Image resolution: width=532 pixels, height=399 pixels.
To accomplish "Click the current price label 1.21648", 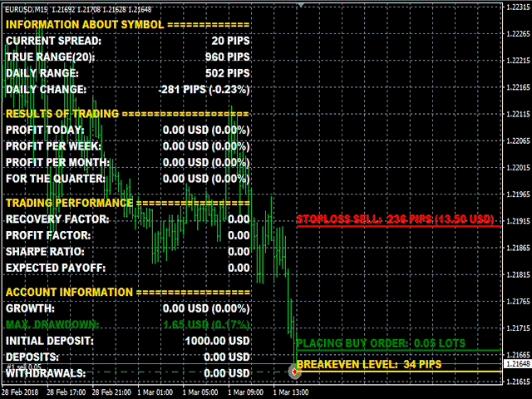I will pos(517,364).
